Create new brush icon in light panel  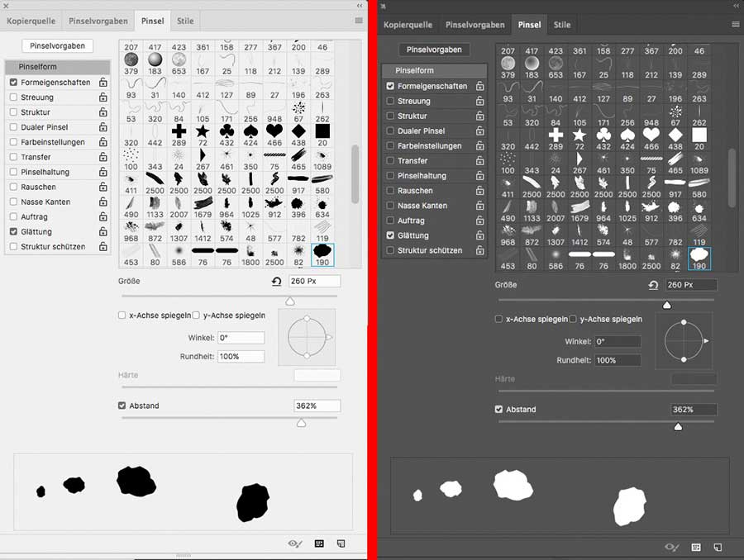(x=341, y=543)
